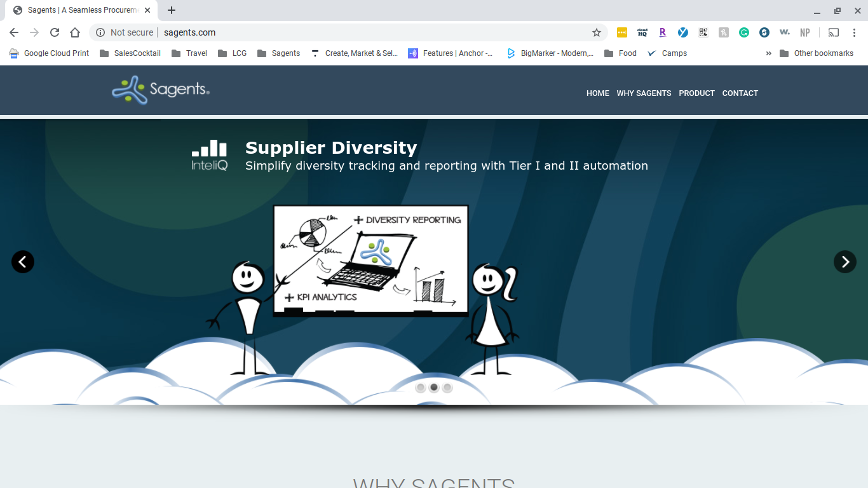Open the Sagents bookmarks folder
Image resolution: width=868 pixels, height=488 pixels.
tap(279, 53)
